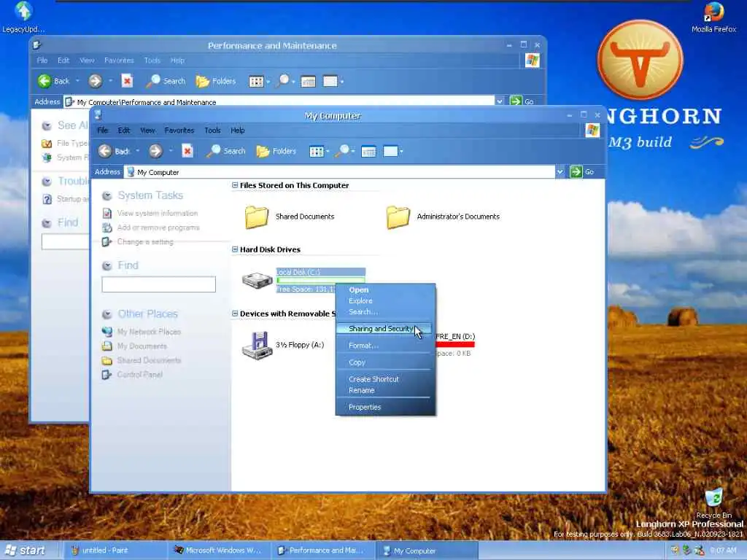
Task: Open Mozilla Firefox desktop icon
Action: pyautogui.click(x=713, y=17)
